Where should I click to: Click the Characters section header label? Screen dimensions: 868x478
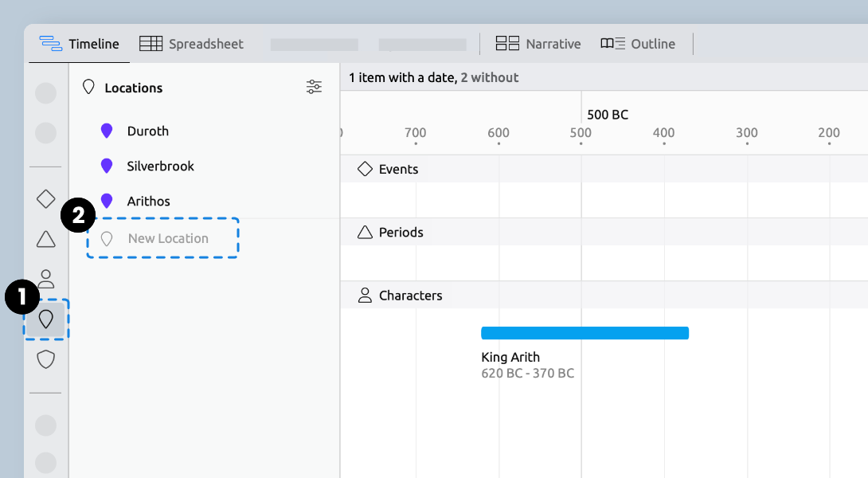click(x=410, y=296)
